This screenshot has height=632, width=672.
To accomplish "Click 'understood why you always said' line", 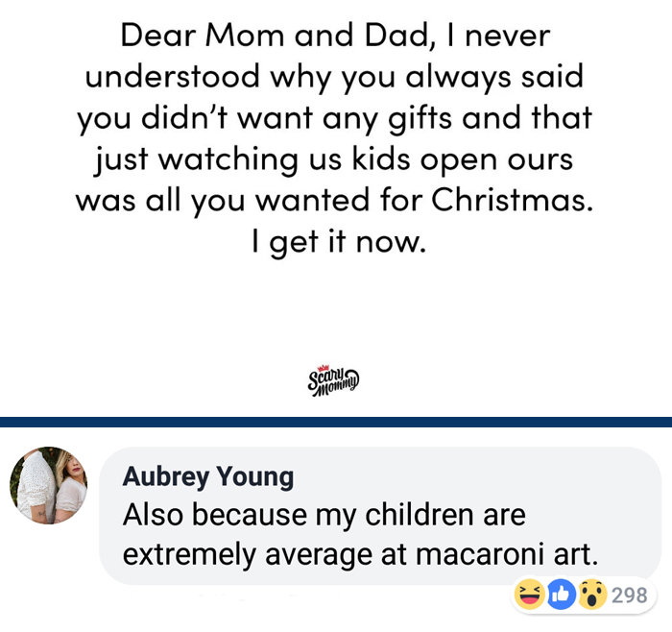I will click(334, 77).
